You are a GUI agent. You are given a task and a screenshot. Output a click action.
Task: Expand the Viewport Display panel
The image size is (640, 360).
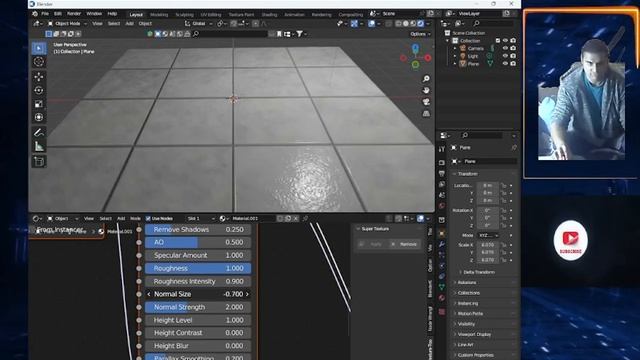click(x=473, y=334)
